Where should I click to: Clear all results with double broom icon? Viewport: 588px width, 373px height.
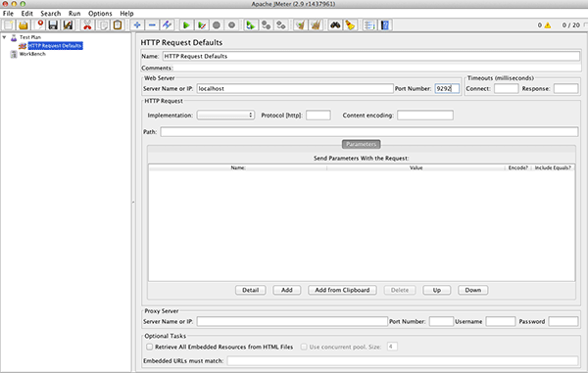[316, 25]
